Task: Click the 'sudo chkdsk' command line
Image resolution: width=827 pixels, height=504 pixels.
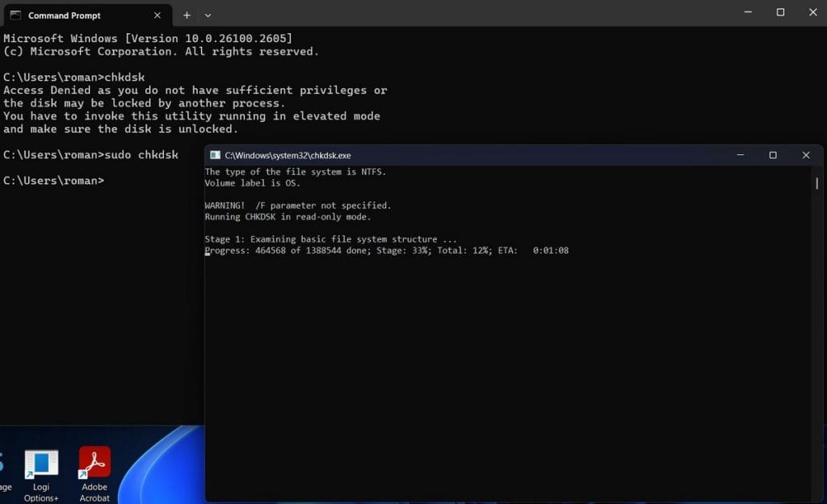Action: (90, 154)
